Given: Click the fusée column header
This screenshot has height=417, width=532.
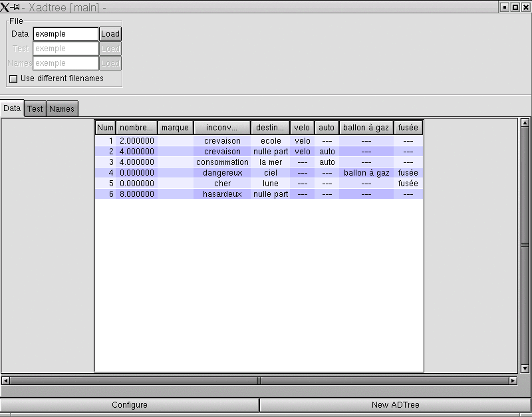Looking at the screenshot, I should [408, 128].
